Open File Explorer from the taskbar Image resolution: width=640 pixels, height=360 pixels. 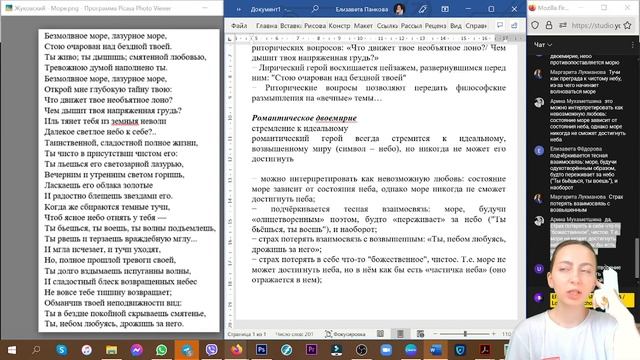(x=111, y=350)
